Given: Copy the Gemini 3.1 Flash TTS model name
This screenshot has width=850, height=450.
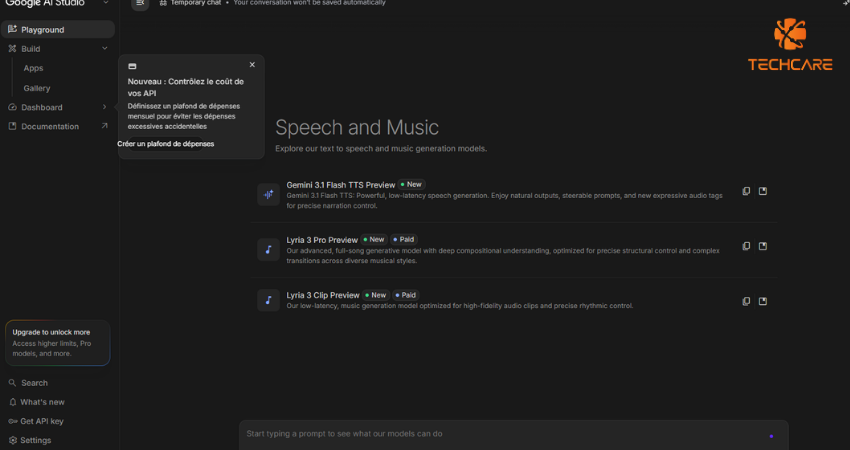Looking at the screenshot, I should click(x=746, y=191).
